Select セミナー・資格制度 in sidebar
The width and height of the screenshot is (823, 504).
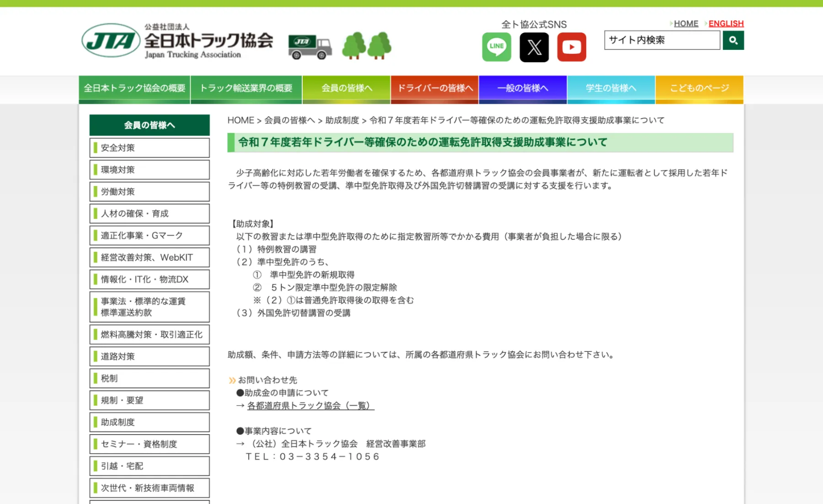click(149, 444)
